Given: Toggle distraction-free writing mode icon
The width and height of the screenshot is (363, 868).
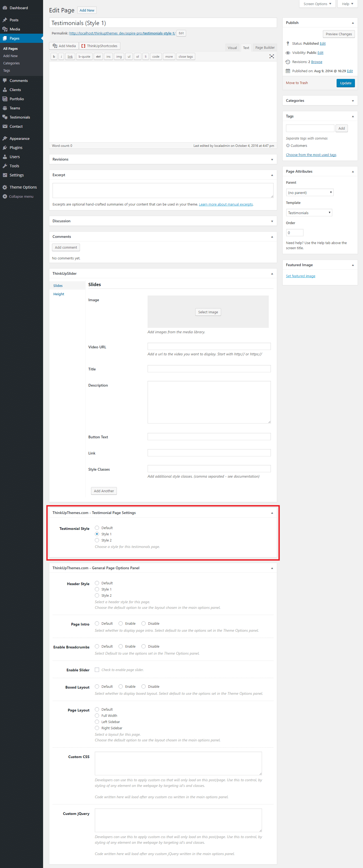Looking at the screenshot, I should tap(271, 56).
